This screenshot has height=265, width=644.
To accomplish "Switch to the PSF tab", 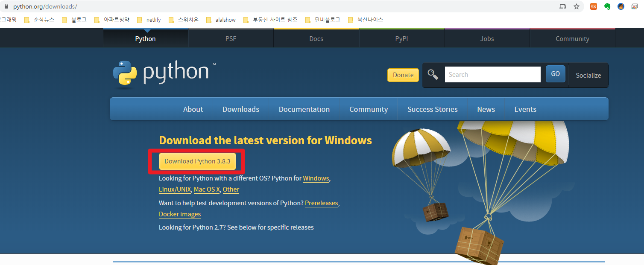I will (x=231, y=38).
